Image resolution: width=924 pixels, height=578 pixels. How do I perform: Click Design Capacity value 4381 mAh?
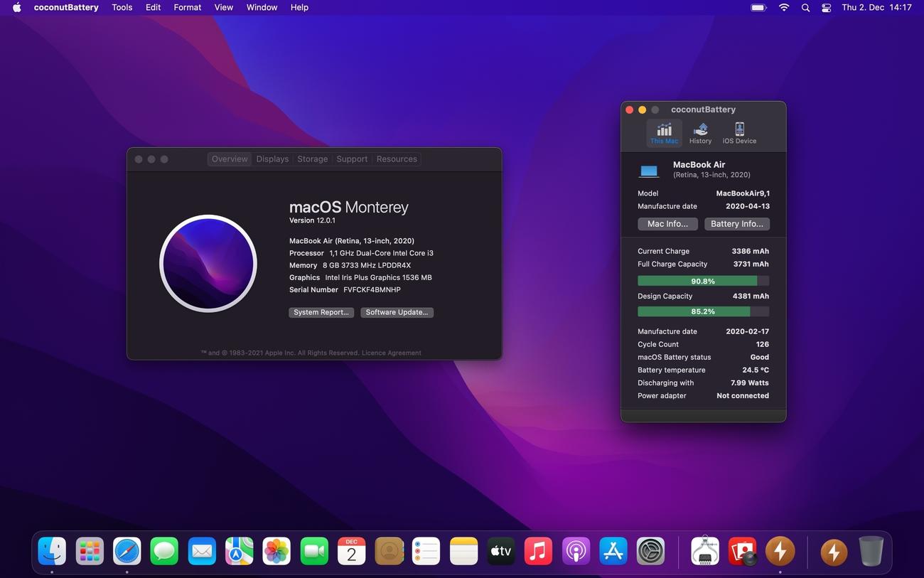click(x=751, y=296)
